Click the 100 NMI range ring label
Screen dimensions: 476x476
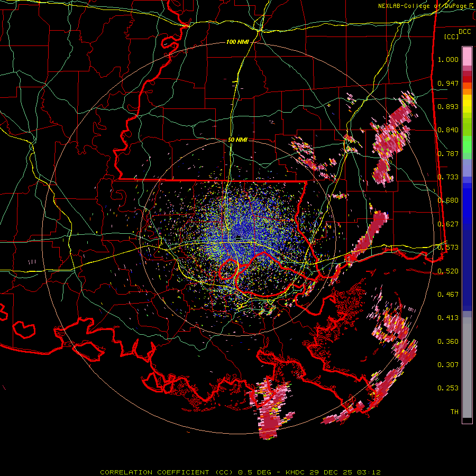pos(237,42)
